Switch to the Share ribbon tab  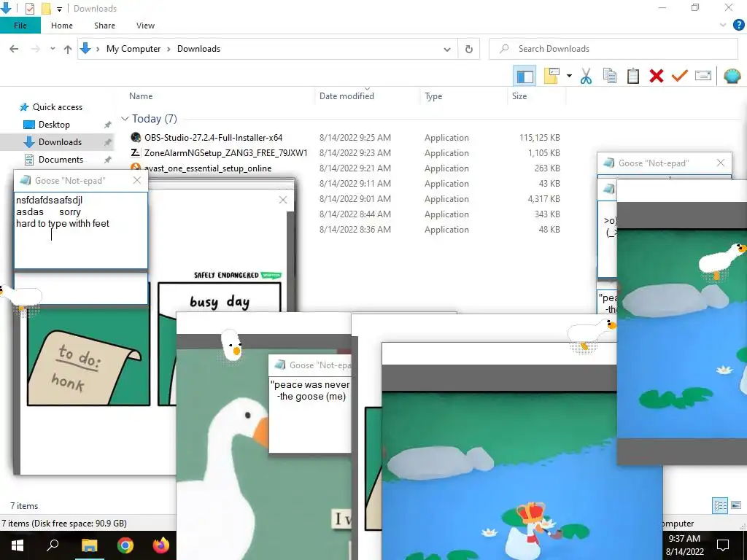[104, 26]
